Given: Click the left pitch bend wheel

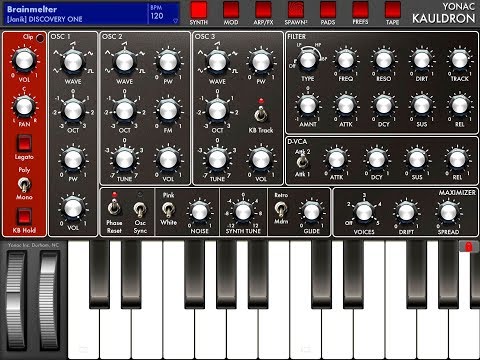Looking at the screenshot, I should tap(16, 301).
